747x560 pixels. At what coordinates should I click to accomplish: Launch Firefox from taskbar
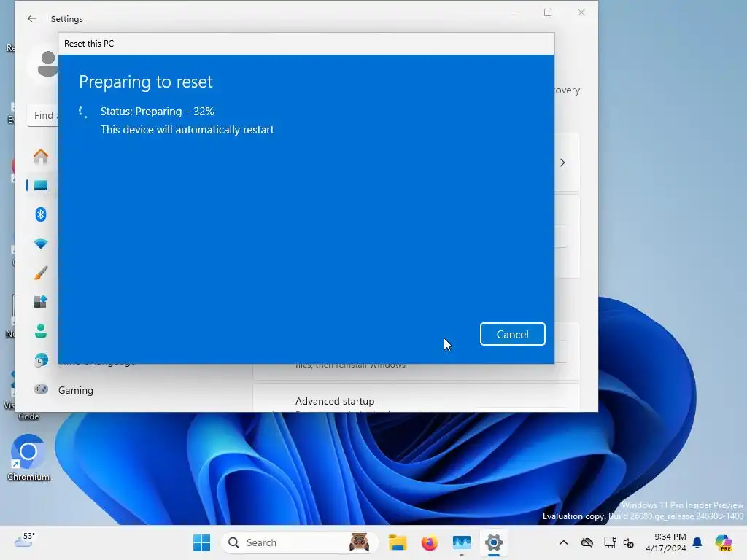(429, 542)
